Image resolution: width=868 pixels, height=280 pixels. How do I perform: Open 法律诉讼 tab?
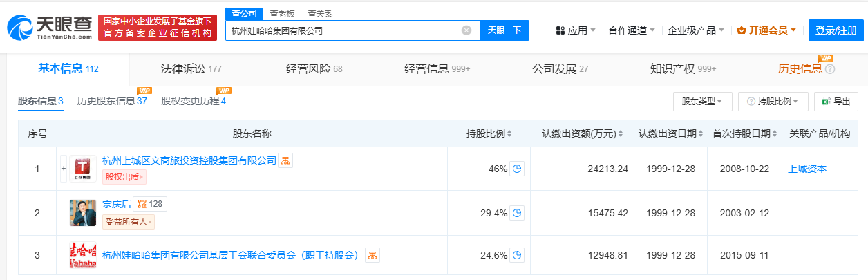(x=191, y=69)
